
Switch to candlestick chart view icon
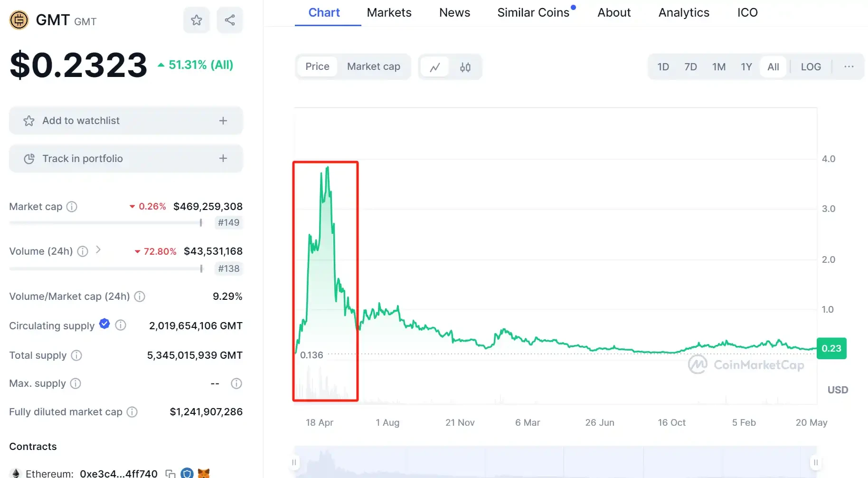point(465,67)
